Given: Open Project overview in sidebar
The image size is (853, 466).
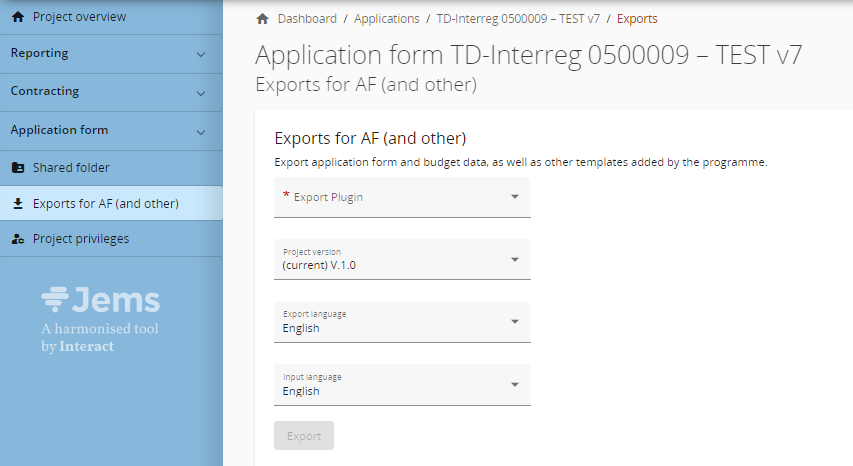Looking at the screenshot, I should (x=79, y=17).
